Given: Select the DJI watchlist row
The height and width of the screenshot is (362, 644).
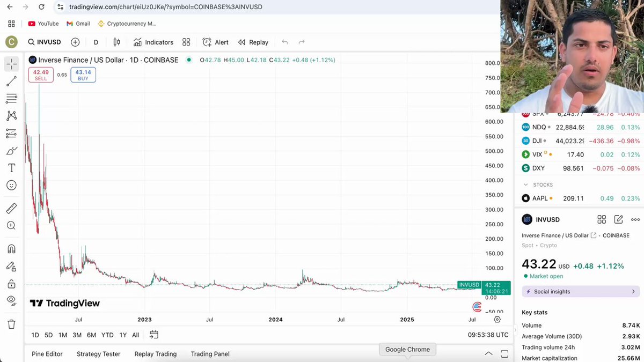Looking at the screenshot, I should [581, 141].
